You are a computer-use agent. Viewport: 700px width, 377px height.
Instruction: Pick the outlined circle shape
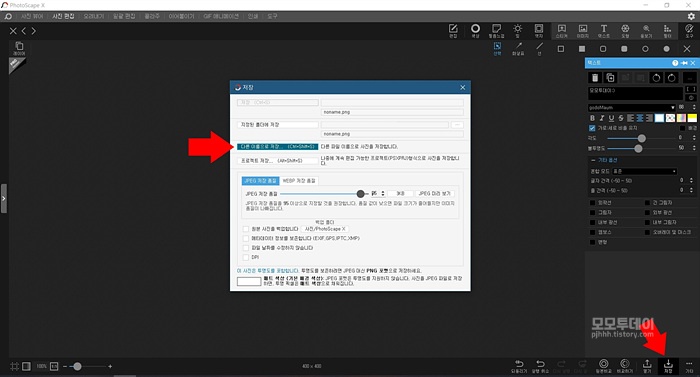645,49
